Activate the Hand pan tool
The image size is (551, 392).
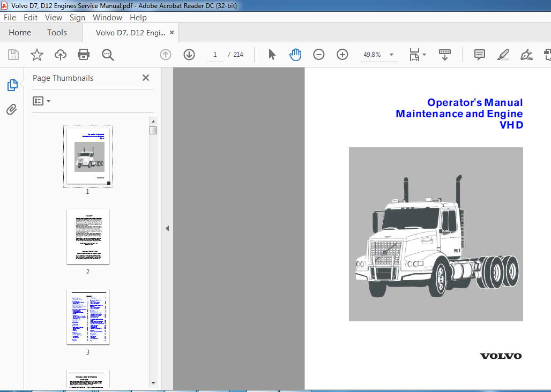click(295, 55)
